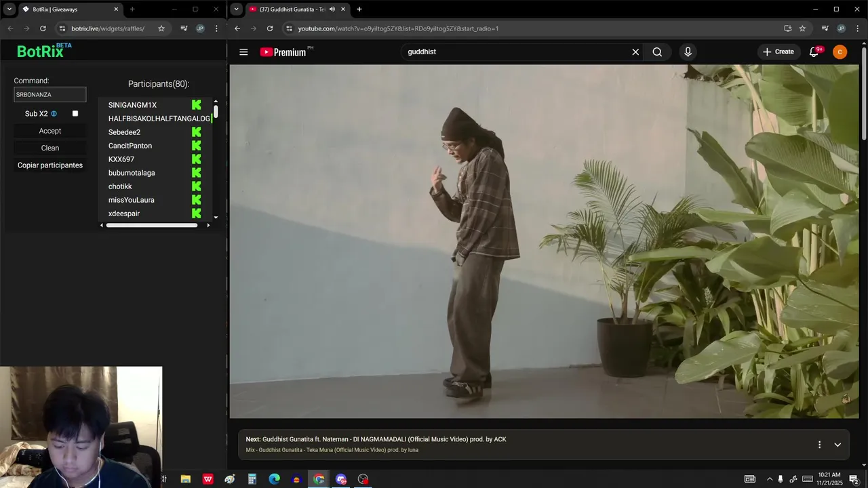This screenshot has height=488, width=868.
Task: Select participant CancitPanton
Action: (x=130, y=146)
